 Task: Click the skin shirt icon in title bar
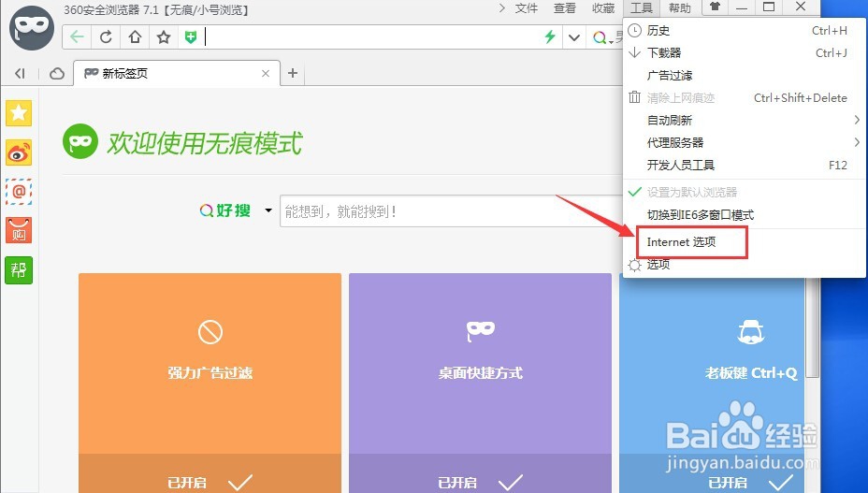714,7
